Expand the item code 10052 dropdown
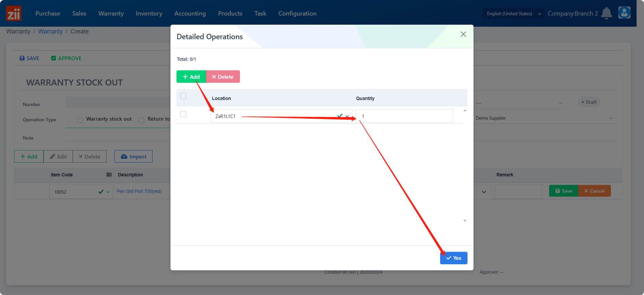This screenshot has width=644, height=295. [x=108, y=192]
